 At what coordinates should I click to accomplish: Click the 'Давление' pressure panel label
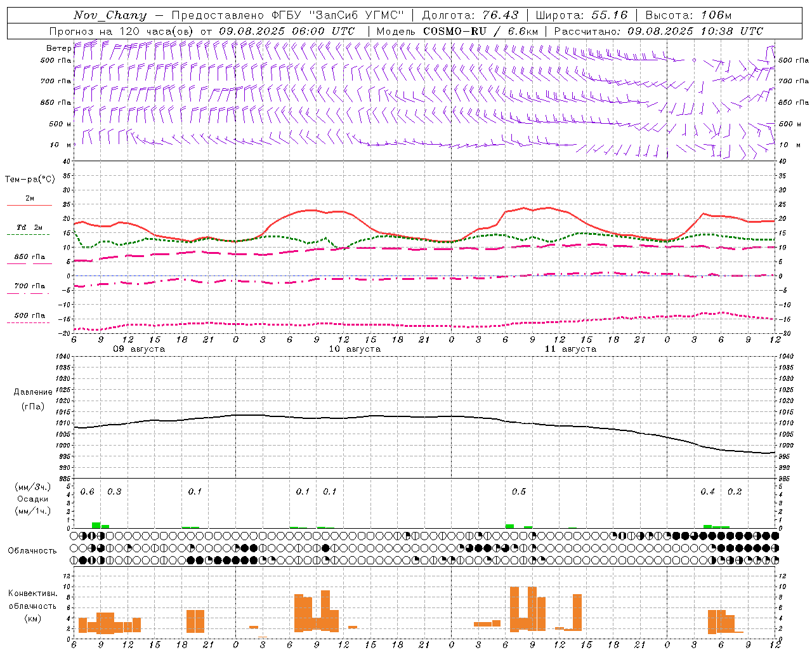[33, 392]
